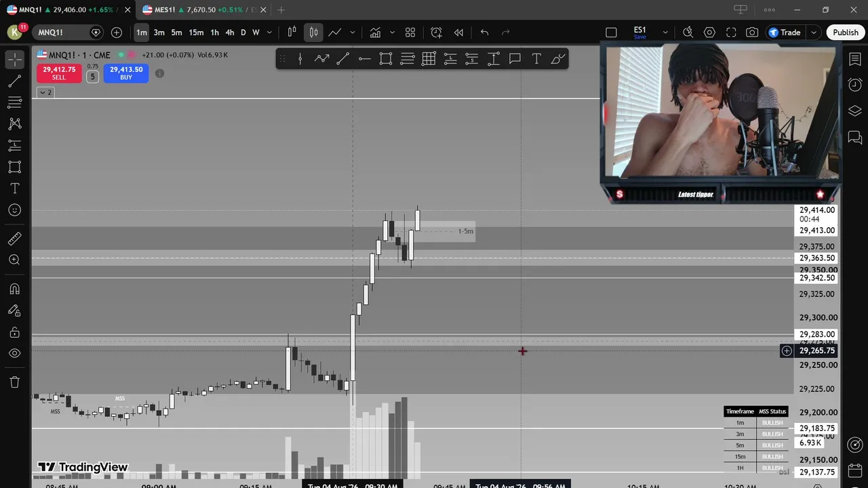Open the geometric shapes tool in left sidebar
The width and height of the screenshot is (868, 488).
coord(14,167)
